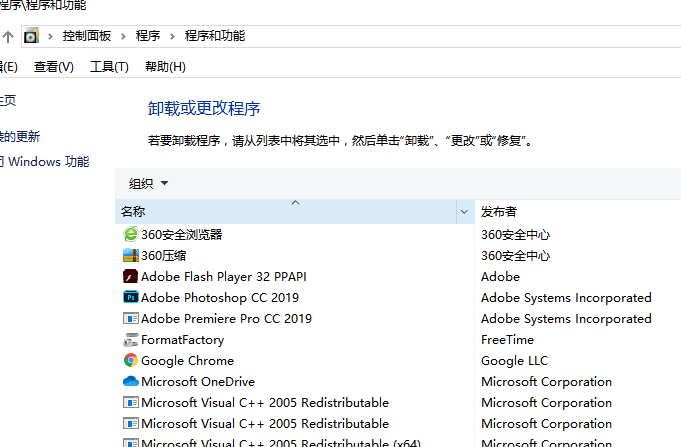
Task: Select the 360压缩 archive icon
Action: coord(130,255)
